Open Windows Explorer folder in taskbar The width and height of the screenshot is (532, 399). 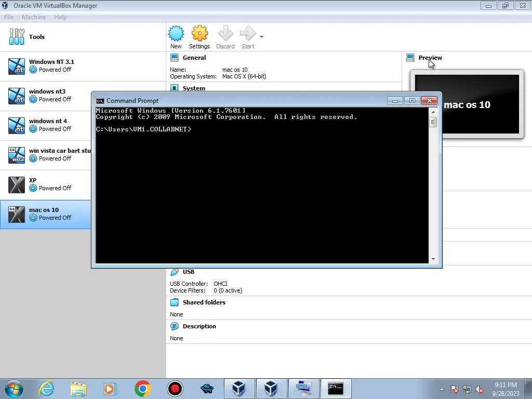[x=78, y=389]
